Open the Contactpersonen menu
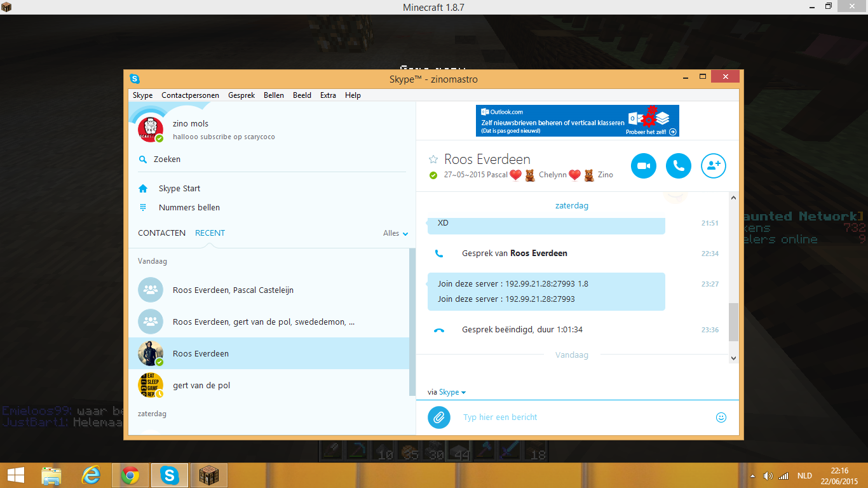Image resolution: width=868 pixels, height=488 pixels. 190,95
